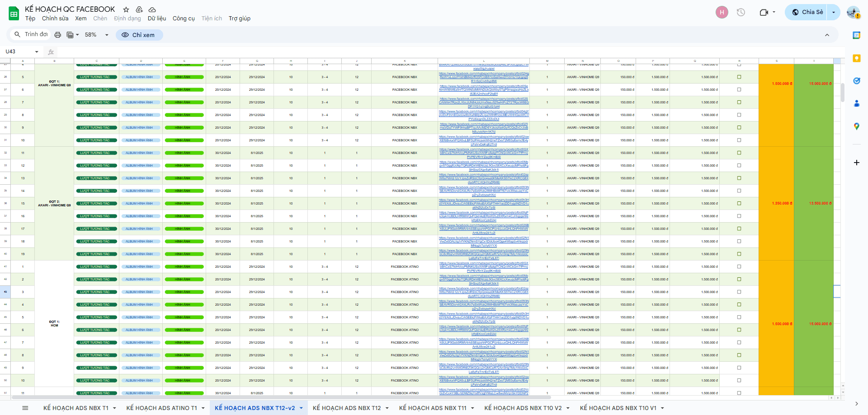Open version history clock icon
This screenshot has width=868, height=415.
click(741, 12)
